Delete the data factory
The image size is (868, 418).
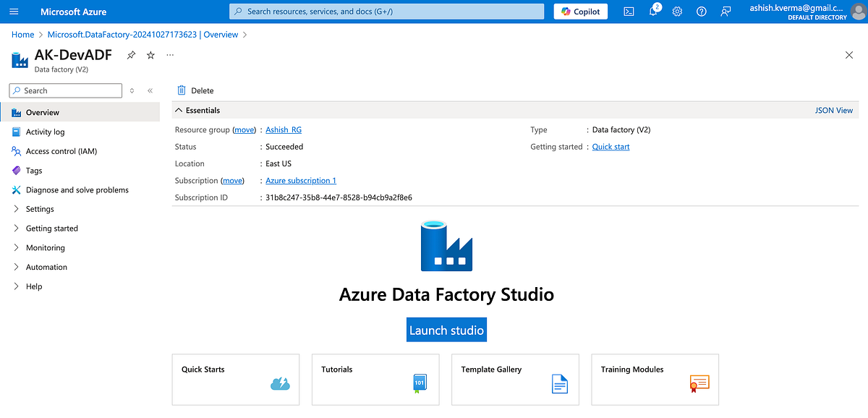(x=195, y=90)
